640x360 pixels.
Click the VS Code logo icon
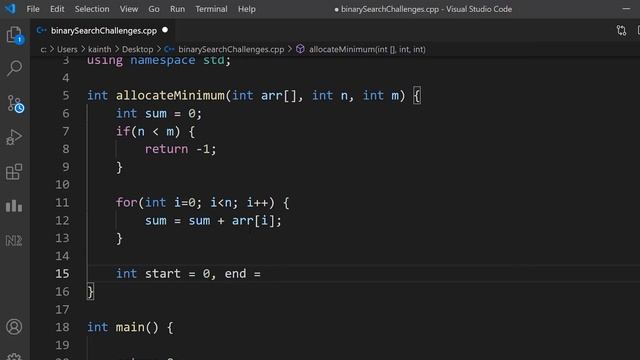point(10,9)
